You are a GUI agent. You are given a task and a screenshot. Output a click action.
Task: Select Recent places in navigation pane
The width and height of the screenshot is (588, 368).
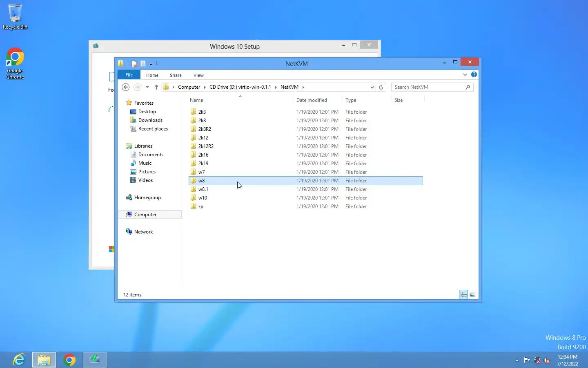click(x=153, y=129)
